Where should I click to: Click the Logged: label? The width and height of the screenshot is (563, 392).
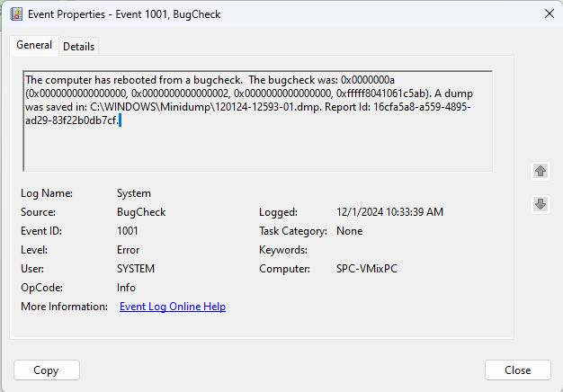[278, 212]
